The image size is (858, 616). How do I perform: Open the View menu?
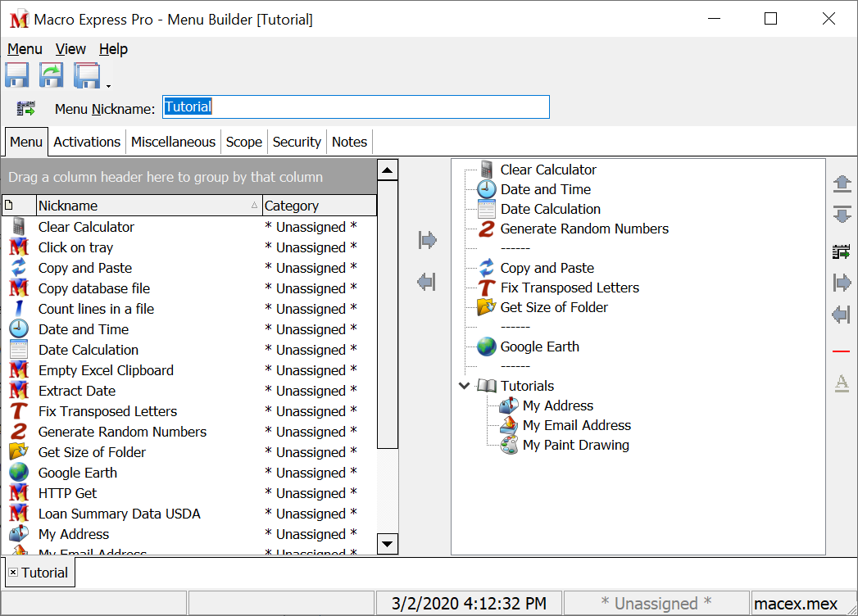coord(70,49)
